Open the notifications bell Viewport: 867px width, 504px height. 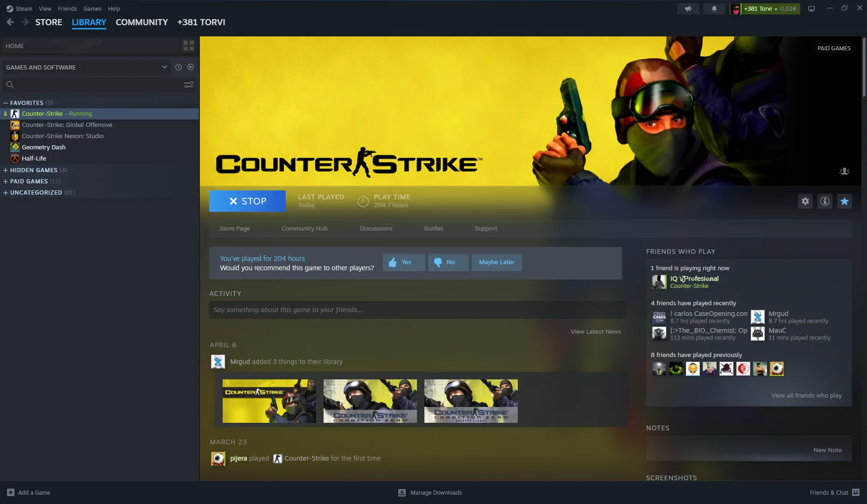pos(714,8)
